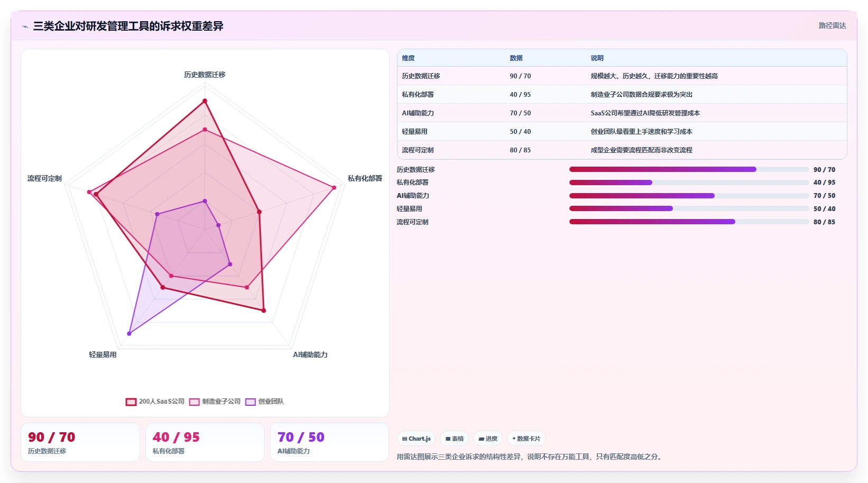The height and width of the screenshot is (483, 868).
Task: Click the AI辅助能力 progress bar
Action: click(x=689, y=196)
